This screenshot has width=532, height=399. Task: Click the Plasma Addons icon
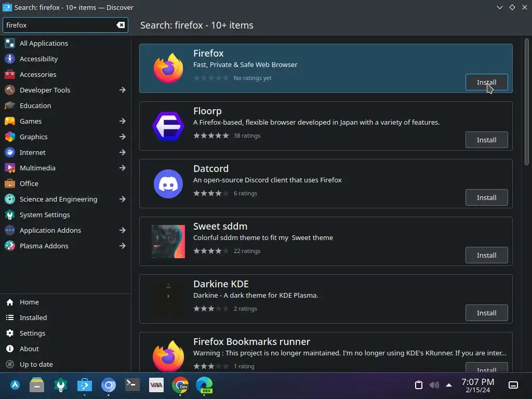[x=10, y=246]
